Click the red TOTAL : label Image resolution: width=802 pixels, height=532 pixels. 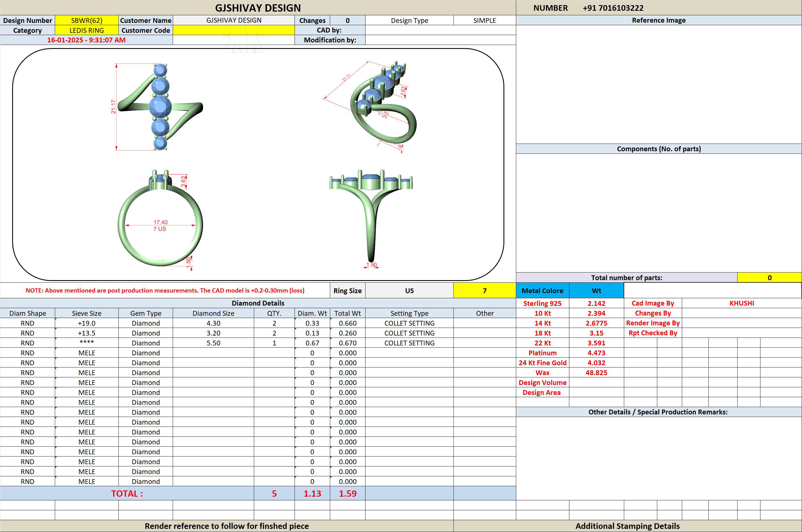pos(127,493)
